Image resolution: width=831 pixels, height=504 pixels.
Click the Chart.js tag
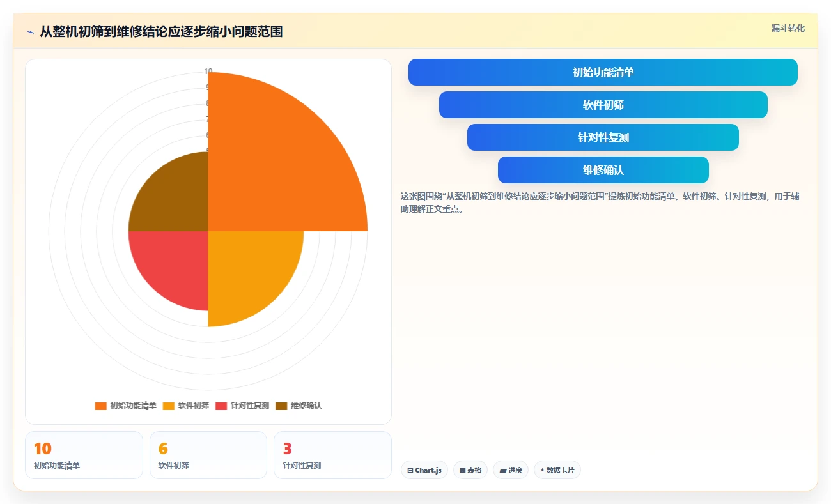point(424,470)
